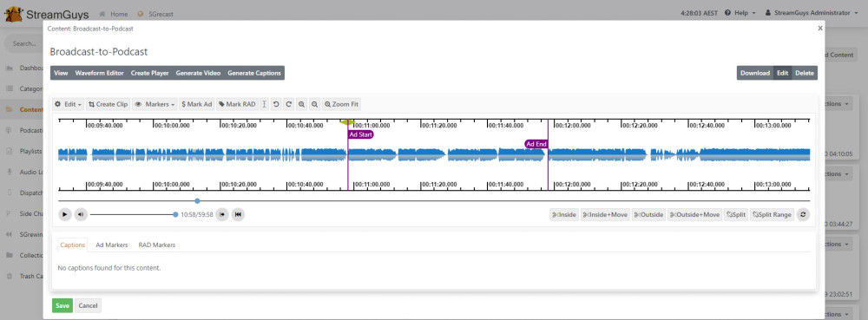Cancel the edit dialog
Image resolution: width=868 pixels, height=320 pixels.
click(88, 305)
